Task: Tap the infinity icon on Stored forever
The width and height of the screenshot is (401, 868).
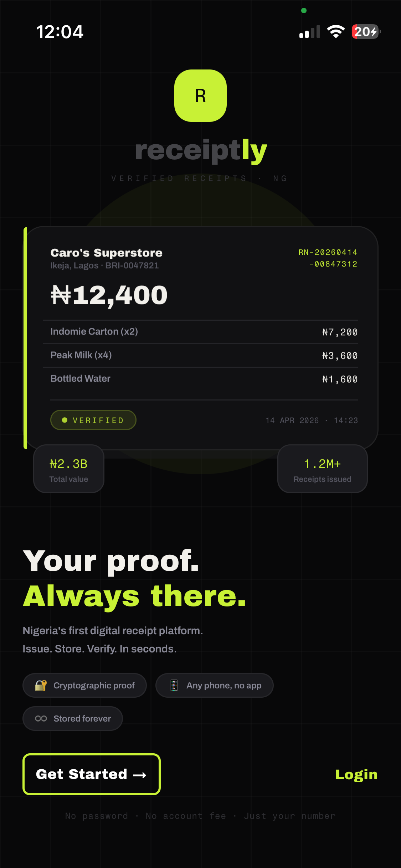Action: pos(41,718)
